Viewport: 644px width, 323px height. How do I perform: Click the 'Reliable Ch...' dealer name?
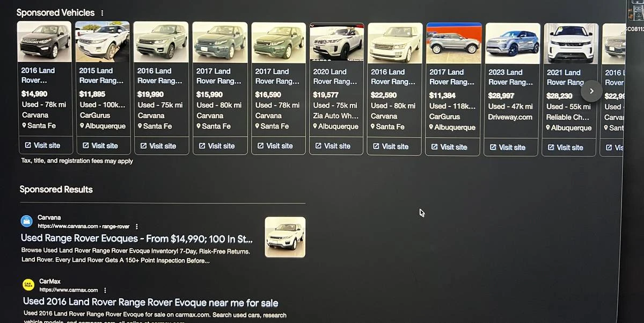point(568,117)
